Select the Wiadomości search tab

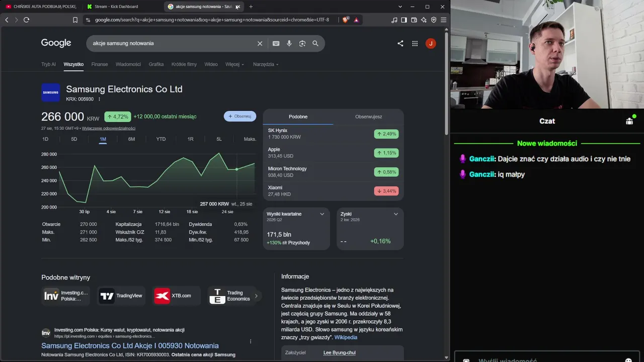(128, 64)
